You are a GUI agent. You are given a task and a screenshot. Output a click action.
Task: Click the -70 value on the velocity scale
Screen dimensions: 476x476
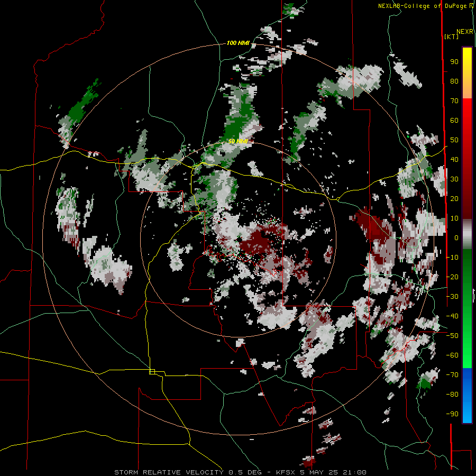click(x=452, y=374)
